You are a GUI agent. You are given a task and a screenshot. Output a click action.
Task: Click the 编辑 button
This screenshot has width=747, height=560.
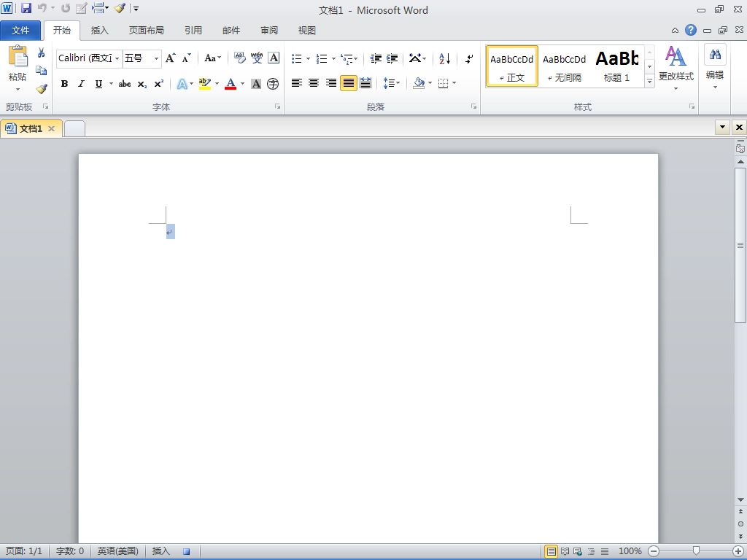(715, 66)
